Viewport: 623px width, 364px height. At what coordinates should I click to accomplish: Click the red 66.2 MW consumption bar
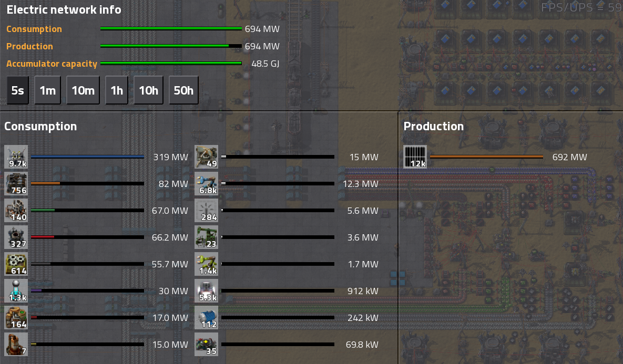(x=87, y=237)
